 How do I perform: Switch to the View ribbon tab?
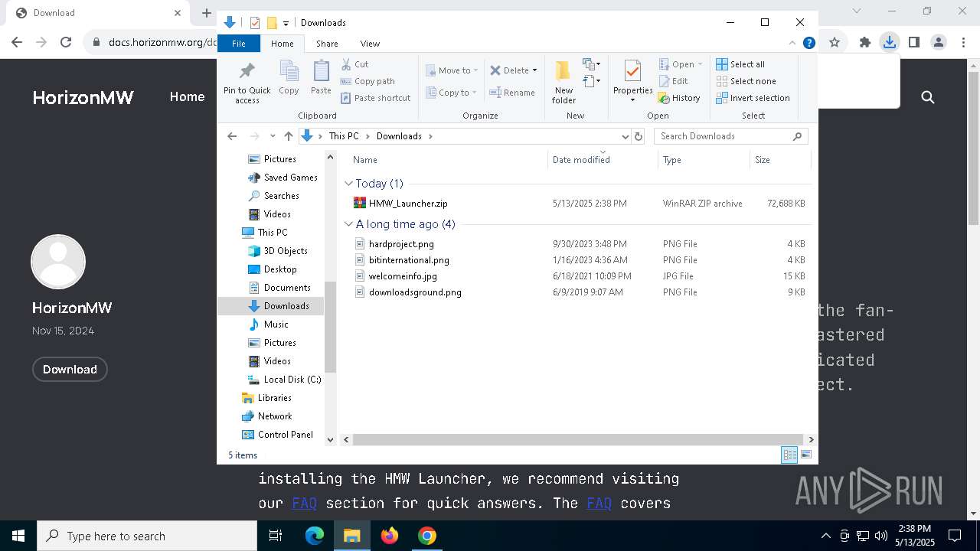tap(370, 44)
